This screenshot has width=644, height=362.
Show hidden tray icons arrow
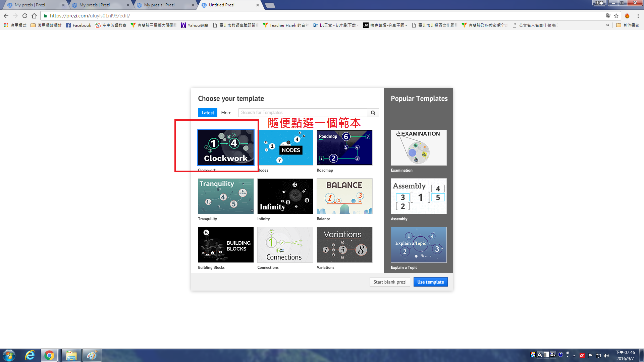click(574, 356)
